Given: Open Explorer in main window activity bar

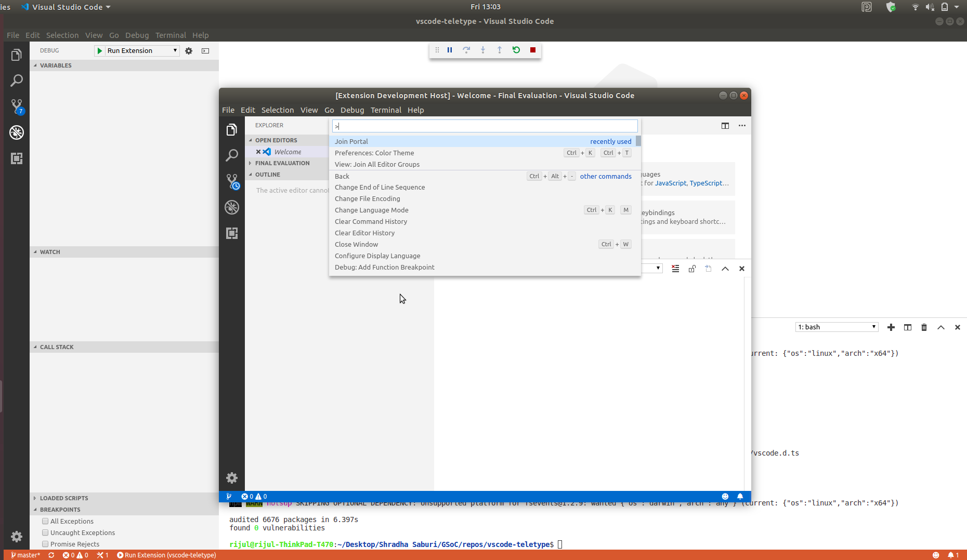Looking at the screenshot, I should pyautogui.click(x=17, y=55).
